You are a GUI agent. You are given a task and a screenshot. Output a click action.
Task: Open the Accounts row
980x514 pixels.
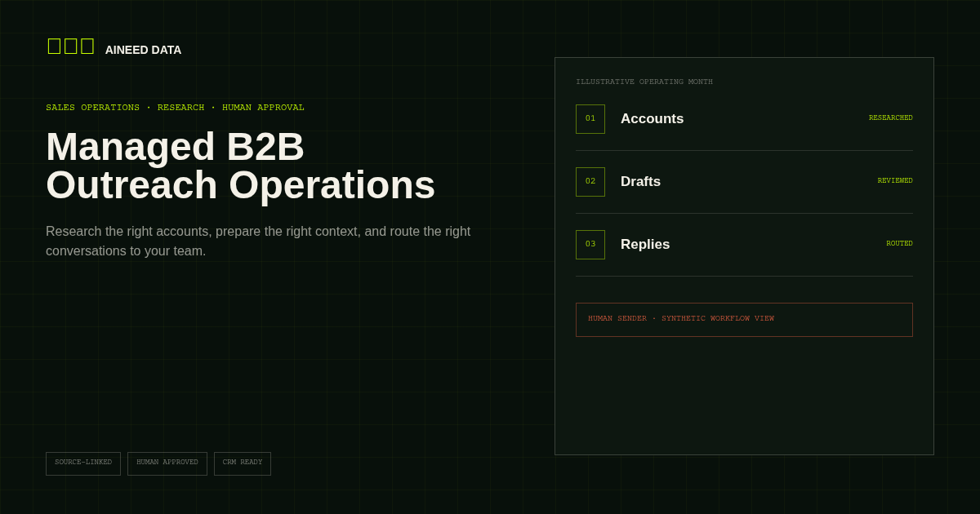[744, 119]
